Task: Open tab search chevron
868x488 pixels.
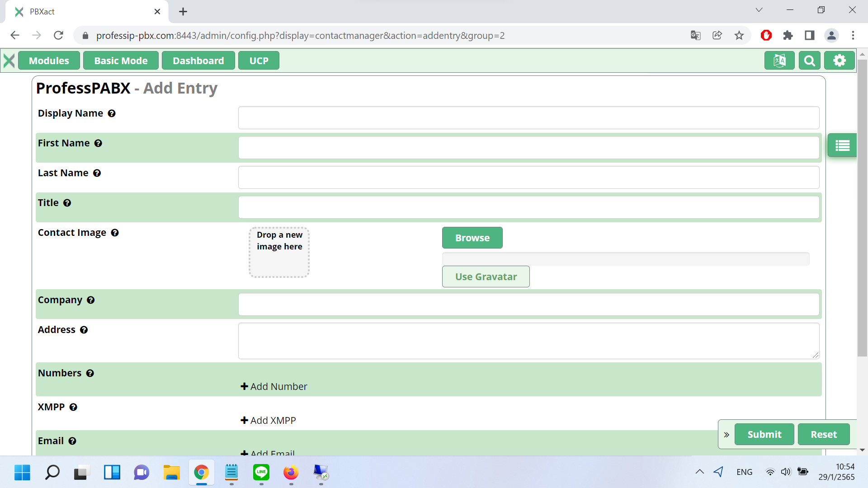Action: pyautogui.click(x=759, y=10)
